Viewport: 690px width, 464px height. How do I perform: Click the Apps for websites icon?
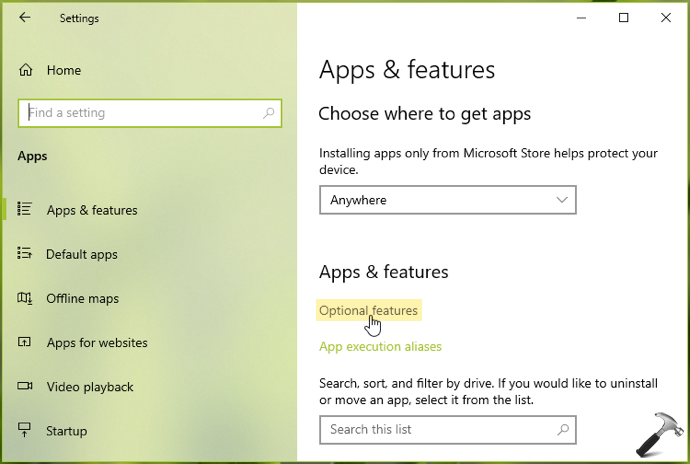click(x=24, y=342)
